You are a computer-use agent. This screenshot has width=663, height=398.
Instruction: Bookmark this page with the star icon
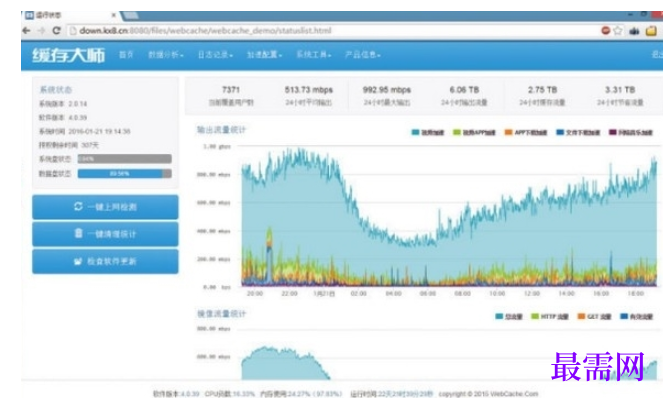tap(618, 30)
